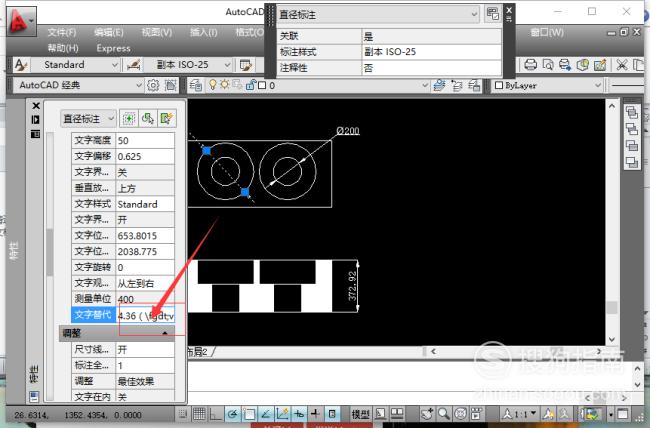The height and width of the screenshot is (428, 650).
Task: Click the Layer States Manager icon
Action: coord(474,85)
